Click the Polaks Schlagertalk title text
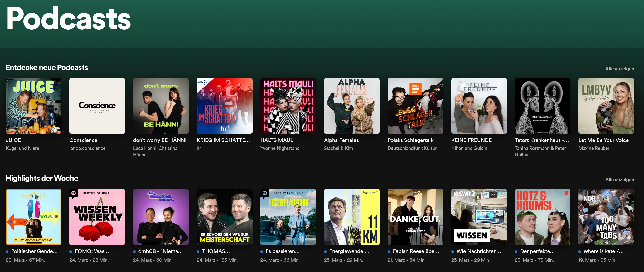644x272 pixels. click(410, 140)
